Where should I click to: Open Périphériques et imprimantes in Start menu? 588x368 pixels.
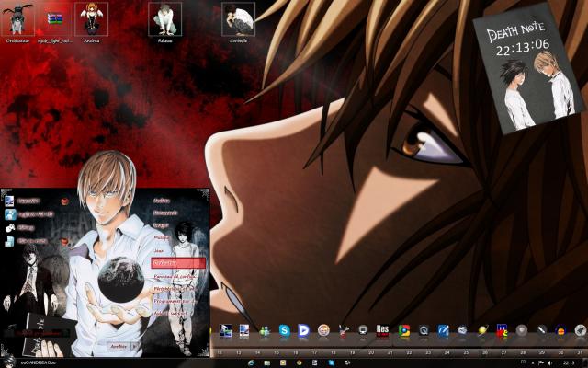pos(175,289)
